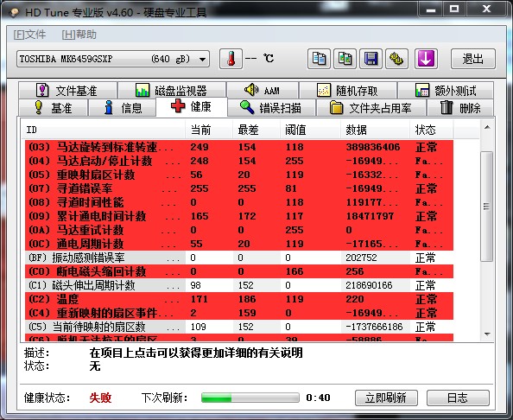The height and width of the screenshot is (420, 513).
Task: Click the icon on 随机存取 tab
Action: pyautogui.click(x=324, y=90)
